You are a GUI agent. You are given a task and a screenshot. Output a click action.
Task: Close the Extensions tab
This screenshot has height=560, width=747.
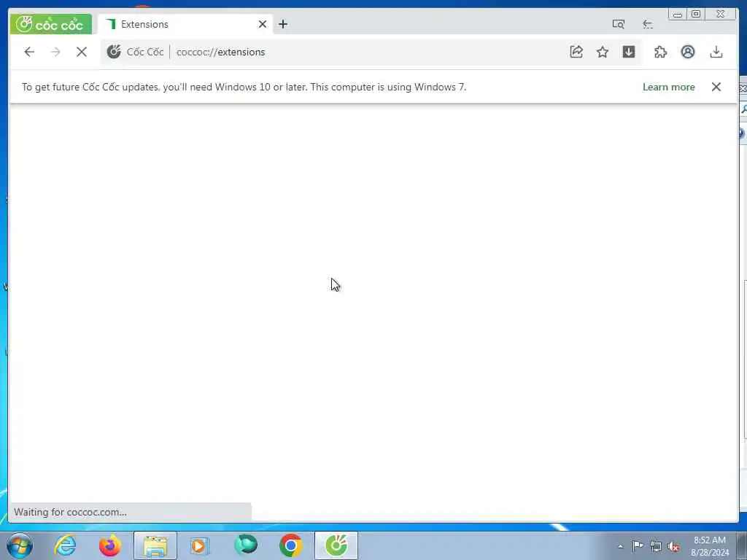[x=263, y=24]
